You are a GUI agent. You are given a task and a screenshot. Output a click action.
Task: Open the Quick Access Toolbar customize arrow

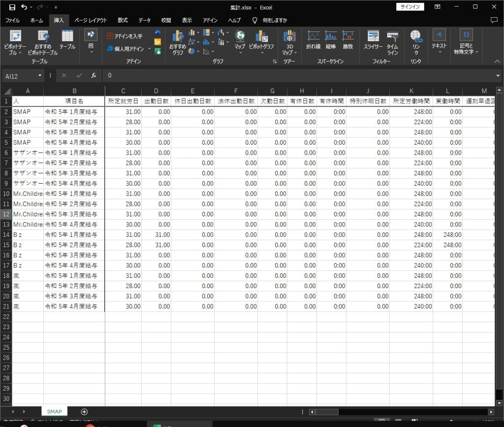tap(56, 7)
